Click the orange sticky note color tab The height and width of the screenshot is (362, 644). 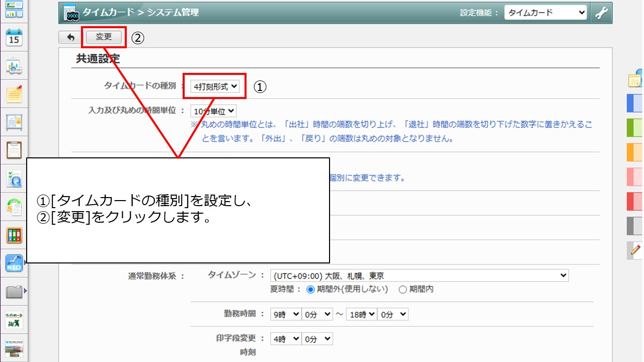pyautogui.click(x=634, y=152)
